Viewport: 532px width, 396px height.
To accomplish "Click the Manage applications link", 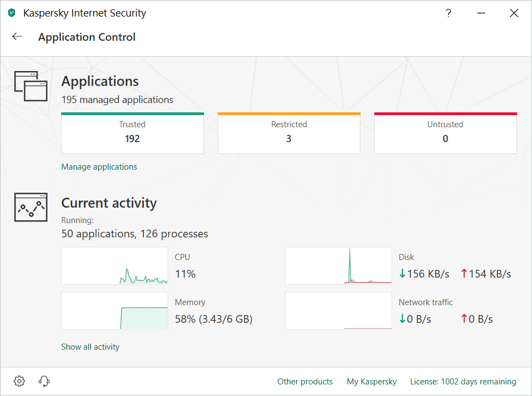I will pyautogui.click(x=99, y=167).
